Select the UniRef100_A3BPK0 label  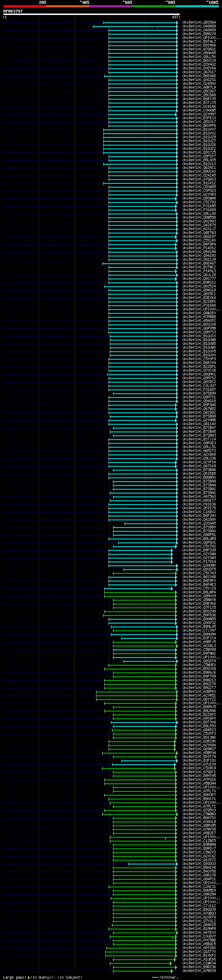[x=199, y=691]
